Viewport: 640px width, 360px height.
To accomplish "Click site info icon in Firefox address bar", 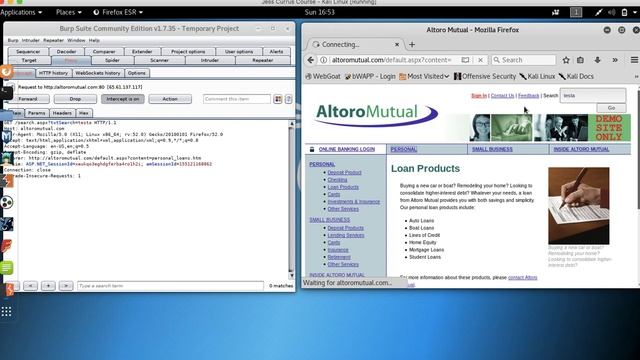I will [x=323, y=60].
